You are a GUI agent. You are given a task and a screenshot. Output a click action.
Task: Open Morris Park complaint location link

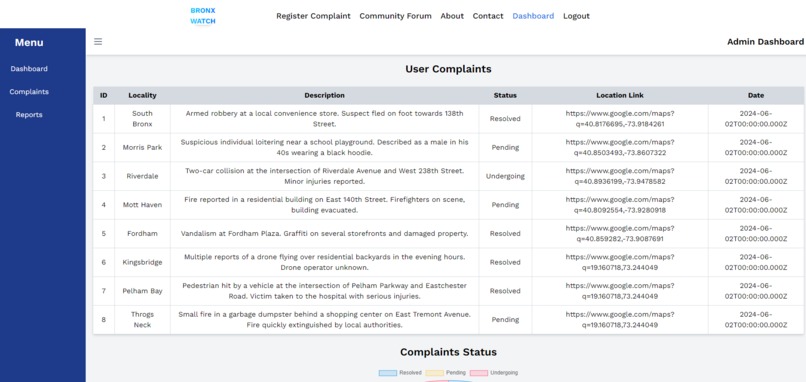[620, 147]
